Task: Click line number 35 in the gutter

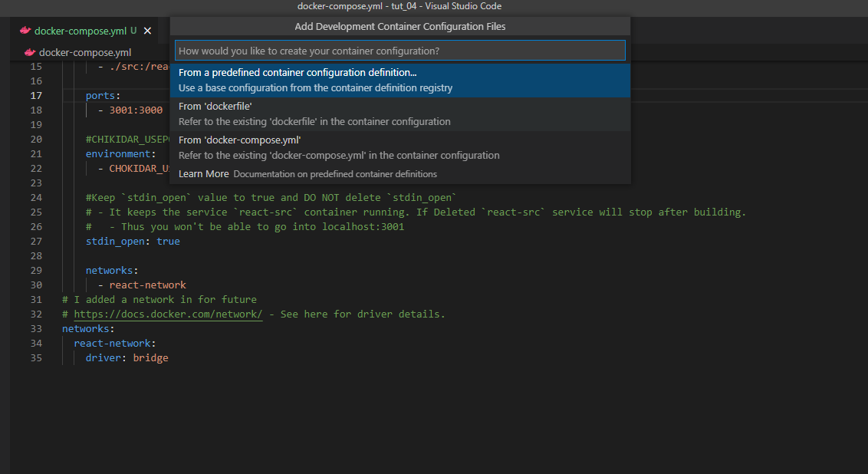Action: click(36, 358)
